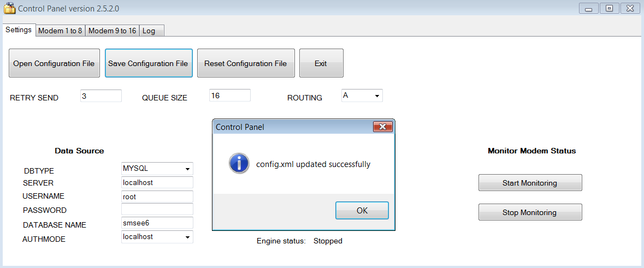Click the Control Panel app icon in title bar
The image size is (644, 268).
point(9,9)
